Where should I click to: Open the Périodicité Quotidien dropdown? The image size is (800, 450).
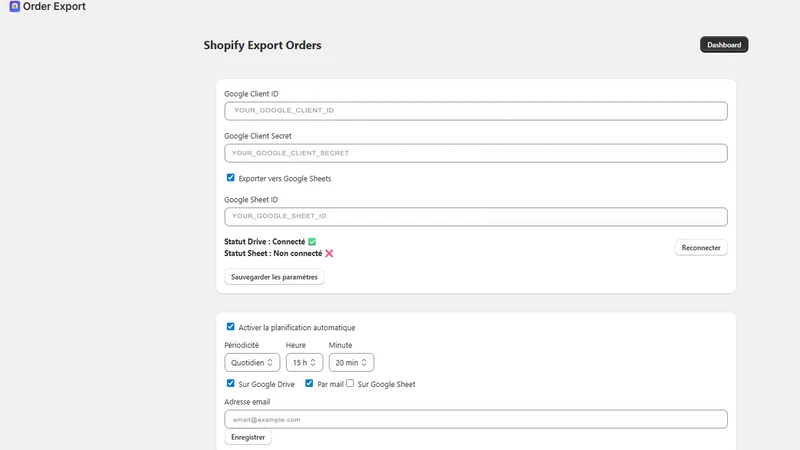[252, 363]
